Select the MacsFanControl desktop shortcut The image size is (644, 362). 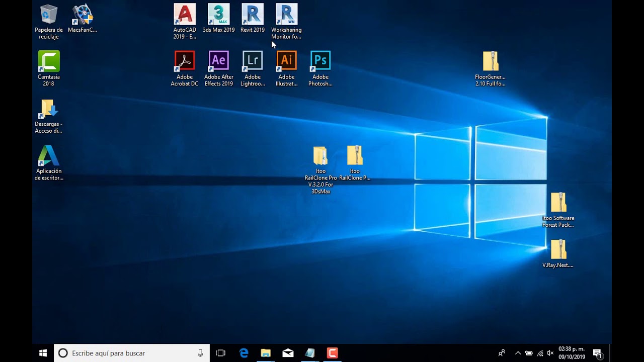pos(83,19)
